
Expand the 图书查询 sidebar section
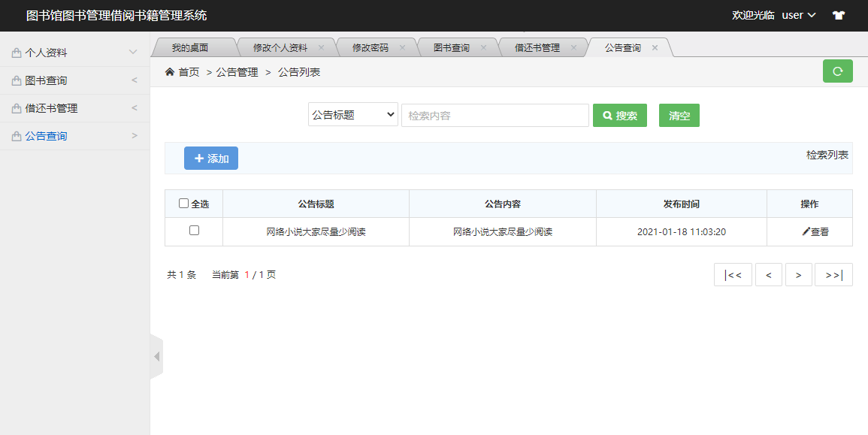tap(134, 80)
